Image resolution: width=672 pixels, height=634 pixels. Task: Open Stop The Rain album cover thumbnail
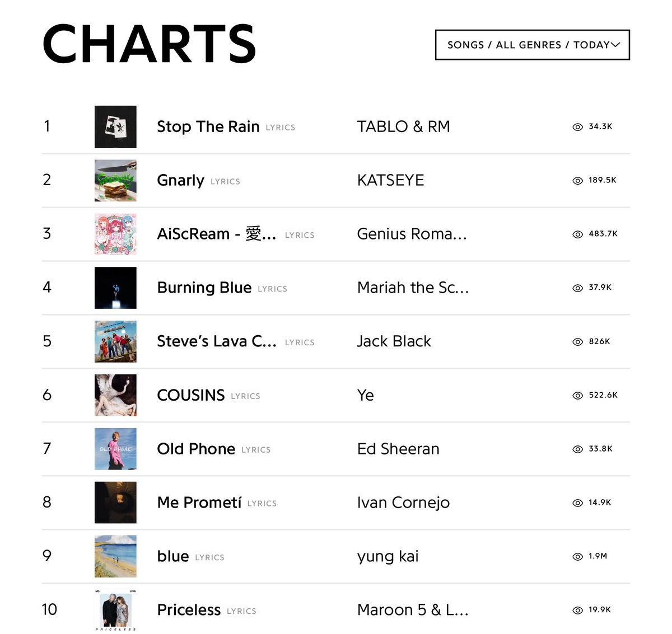coord(115,126)
